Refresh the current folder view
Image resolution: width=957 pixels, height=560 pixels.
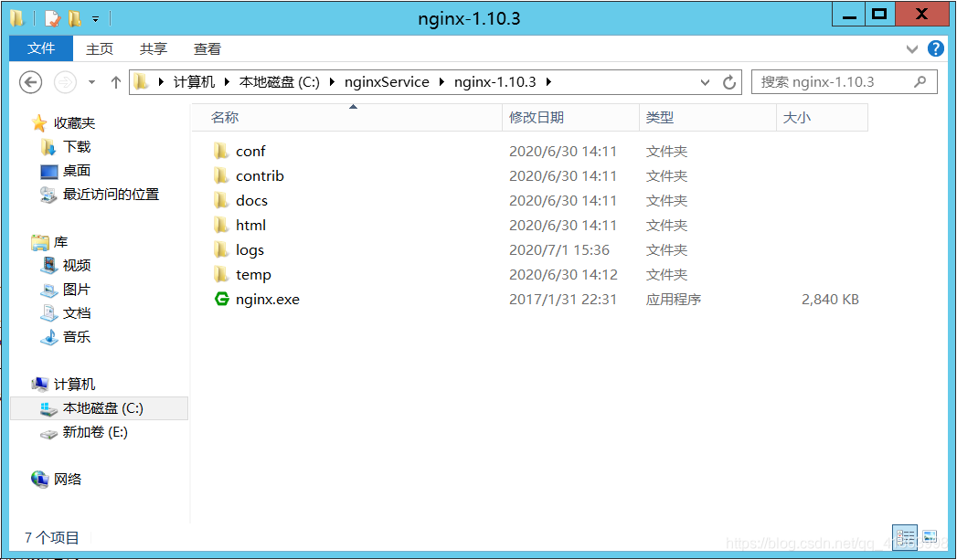728,82
